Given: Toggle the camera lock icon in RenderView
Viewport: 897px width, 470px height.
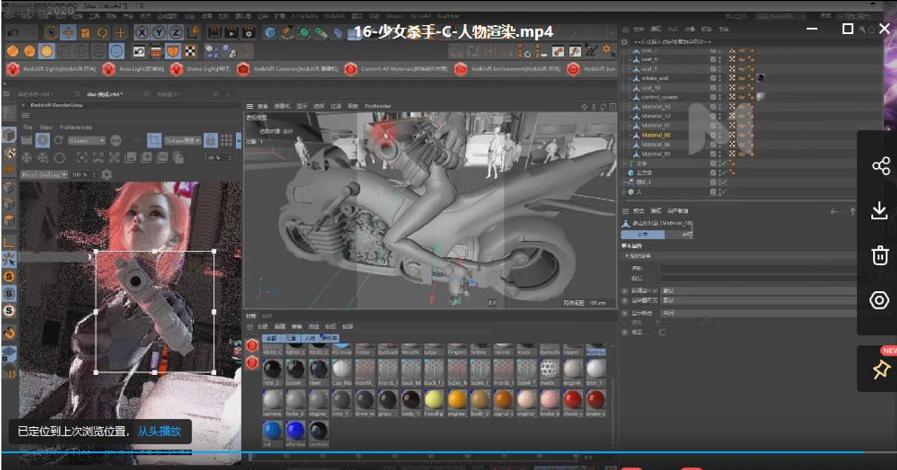Looking at the screenshot, I should point(211,140).
